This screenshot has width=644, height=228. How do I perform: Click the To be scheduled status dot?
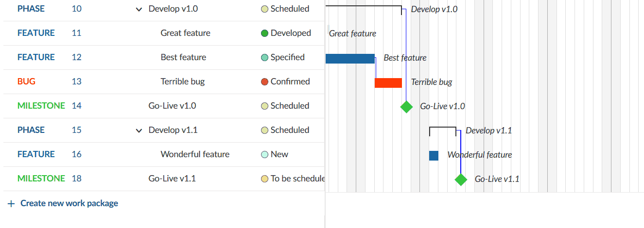click(x=265, y=179)
